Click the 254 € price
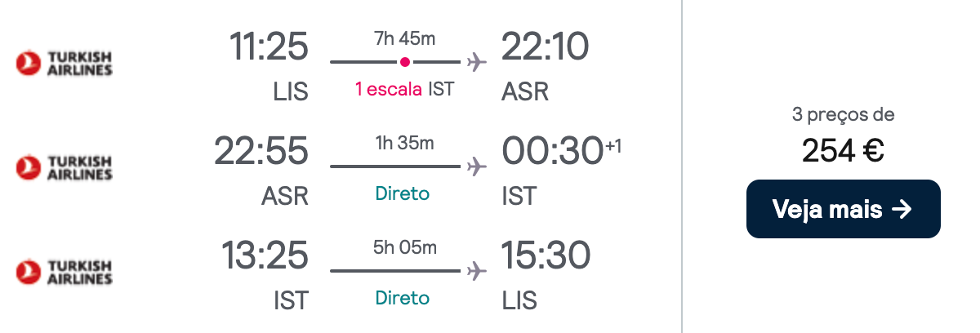The height and width of the screenshot is (333, 980). tap(844, 150)
